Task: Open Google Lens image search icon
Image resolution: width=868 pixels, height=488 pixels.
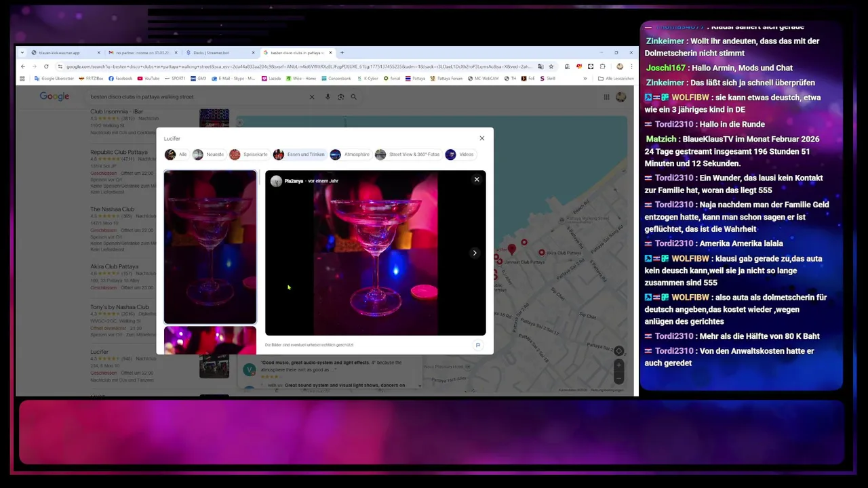Action: 340,97
